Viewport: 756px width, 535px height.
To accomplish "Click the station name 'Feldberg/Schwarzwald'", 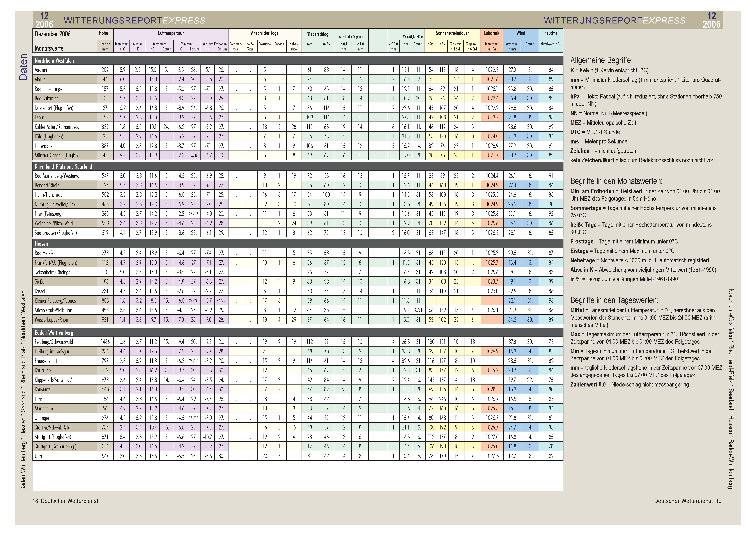I will click(x=54, y=342).
